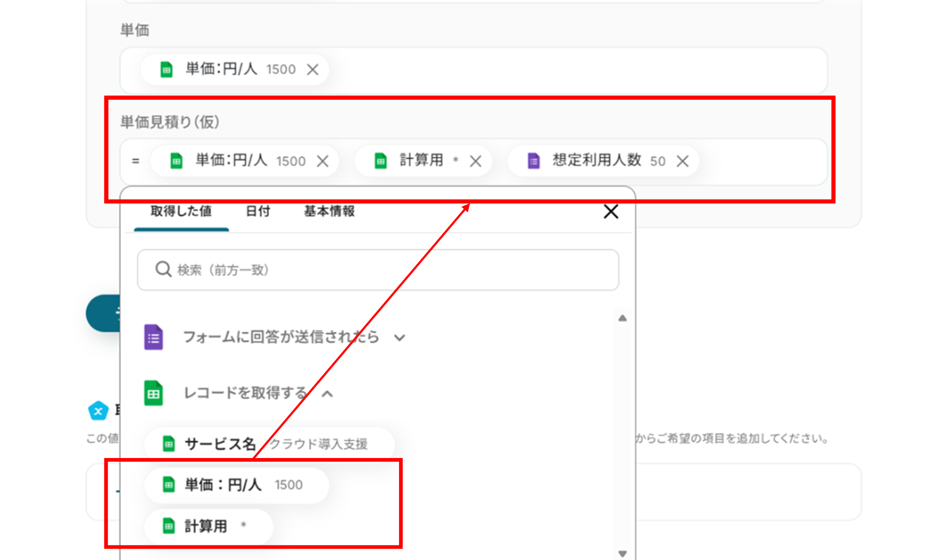Screen dimensions: 933x560
Task: Click the green Sheets icon beside レコードを取得する
Action: (x=154, y=393)
